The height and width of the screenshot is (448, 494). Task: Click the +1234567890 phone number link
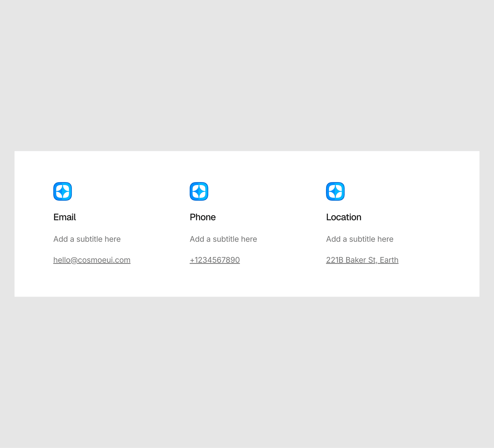(x=215, y=260)
